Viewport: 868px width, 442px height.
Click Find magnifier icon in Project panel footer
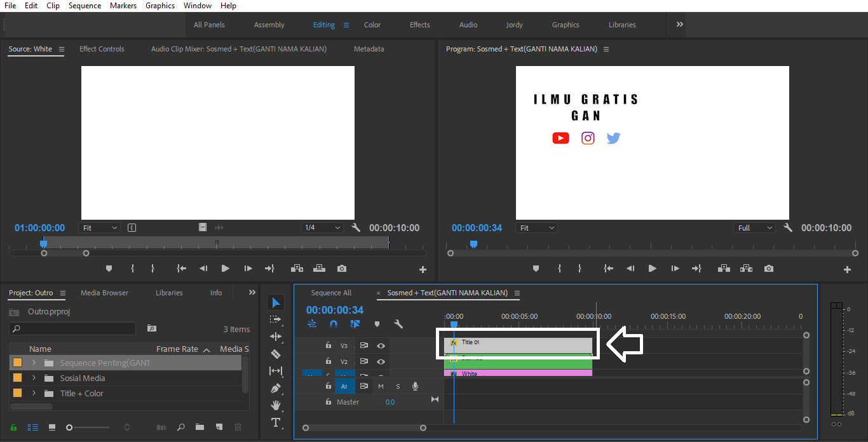pos(181,427)
